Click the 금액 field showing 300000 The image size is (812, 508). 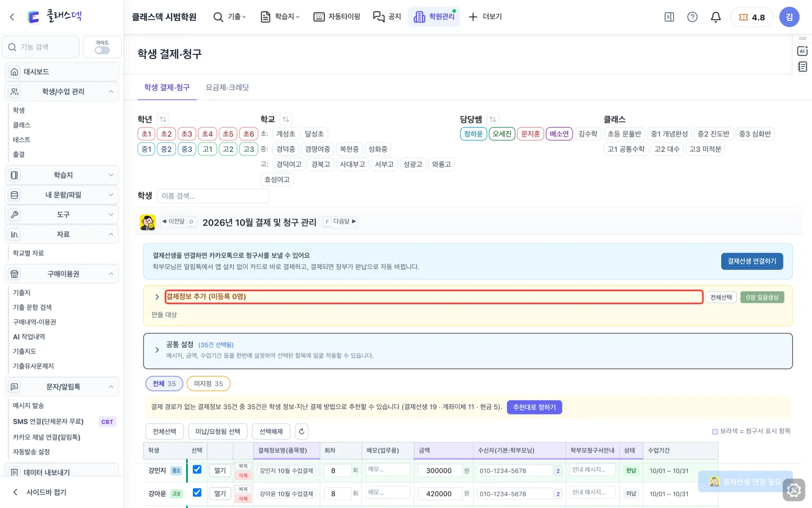click(x=440, y=471)
